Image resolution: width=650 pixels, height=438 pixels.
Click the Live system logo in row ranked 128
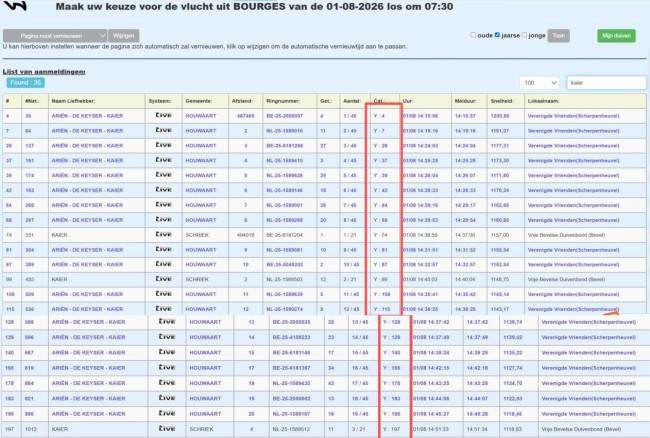coord(167,322)
